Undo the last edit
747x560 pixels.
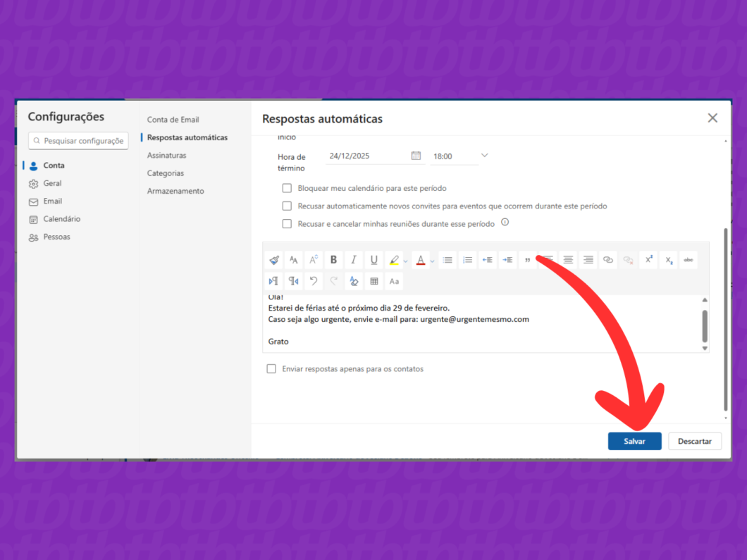(313, 281)
